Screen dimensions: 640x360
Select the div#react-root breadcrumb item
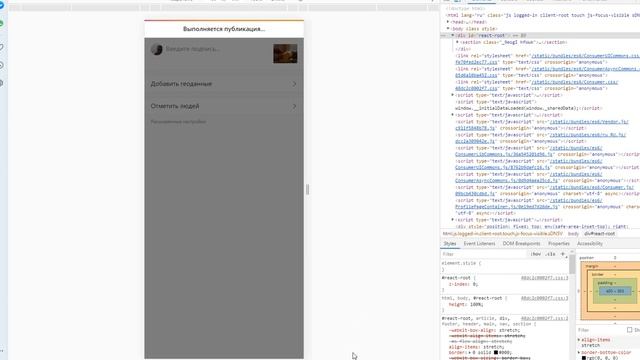599,234
